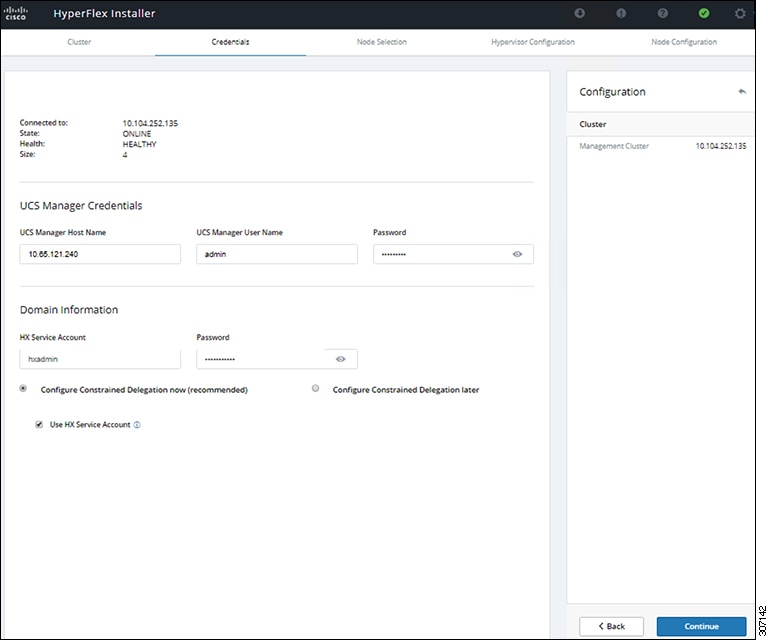
Task: Select Configure Constrained Delegation later
Action: click(x=316, y=389)
